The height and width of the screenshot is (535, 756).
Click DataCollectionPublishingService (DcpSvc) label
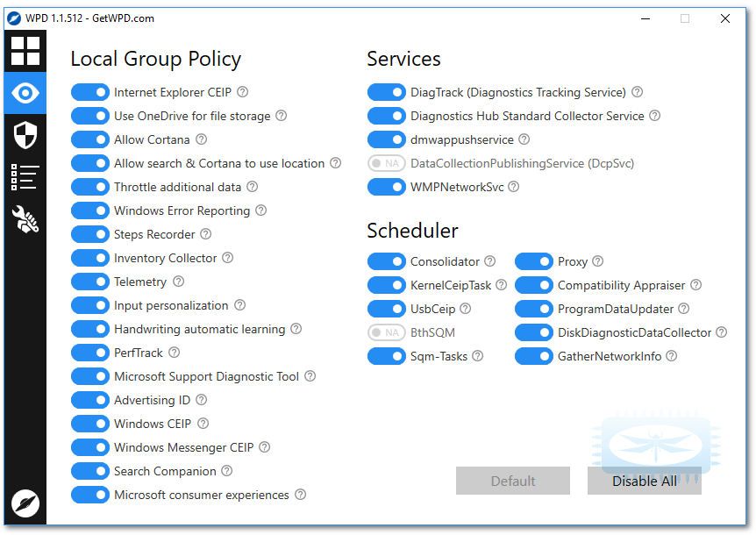tap(522, 163)
